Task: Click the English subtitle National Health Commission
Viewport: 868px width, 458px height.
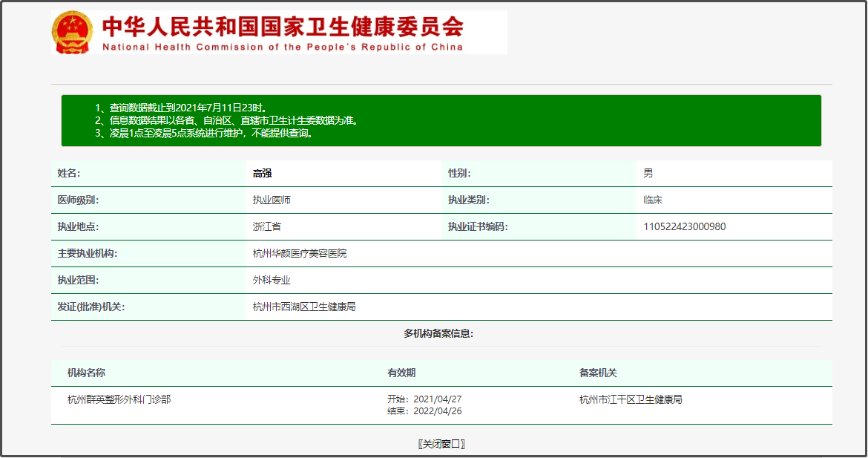Action: coord(283,47)
